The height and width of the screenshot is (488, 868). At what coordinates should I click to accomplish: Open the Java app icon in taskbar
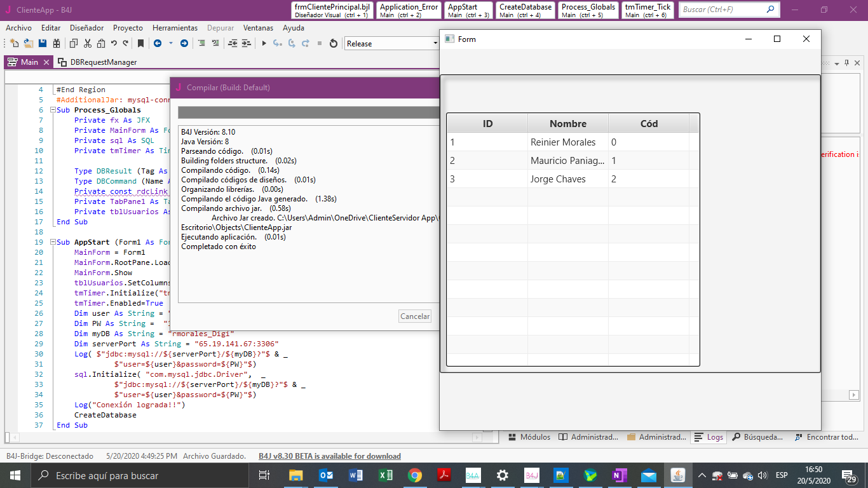coord(678,475)
